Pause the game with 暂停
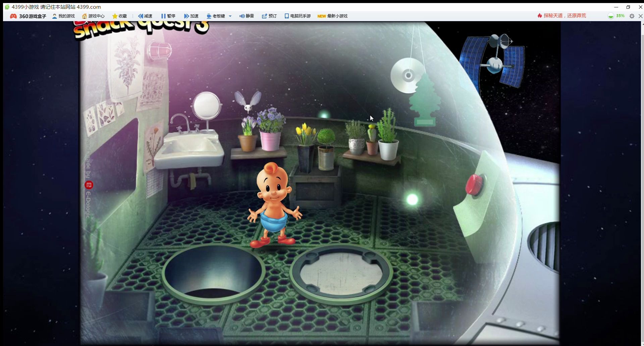The width and height of the screenshot is (644, 346). pos(168,16)
